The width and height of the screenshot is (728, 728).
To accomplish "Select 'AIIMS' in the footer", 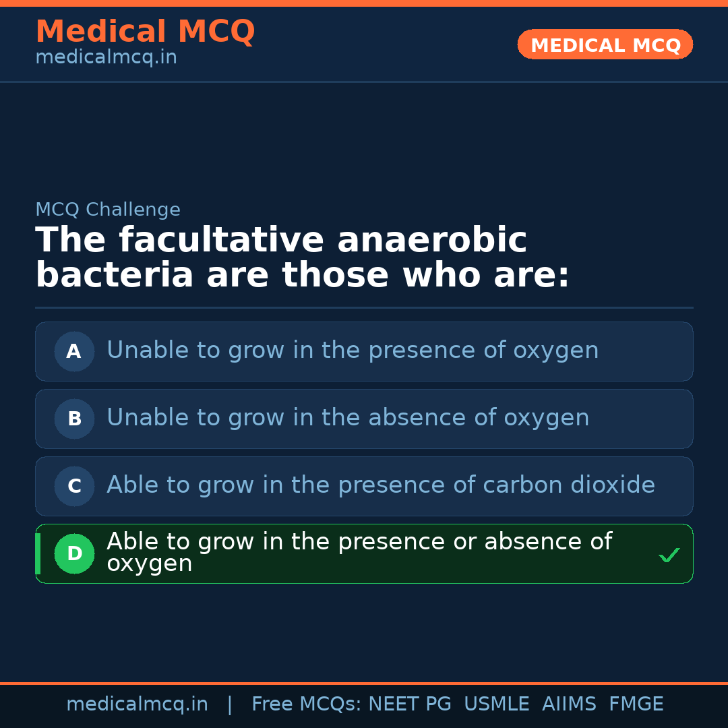I will pyautogui.click(x=569, y=704).
